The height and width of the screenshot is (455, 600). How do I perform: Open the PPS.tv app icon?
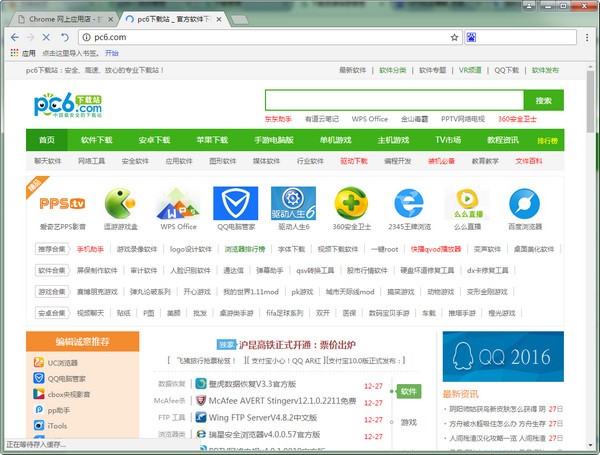(x=62, y=203)
